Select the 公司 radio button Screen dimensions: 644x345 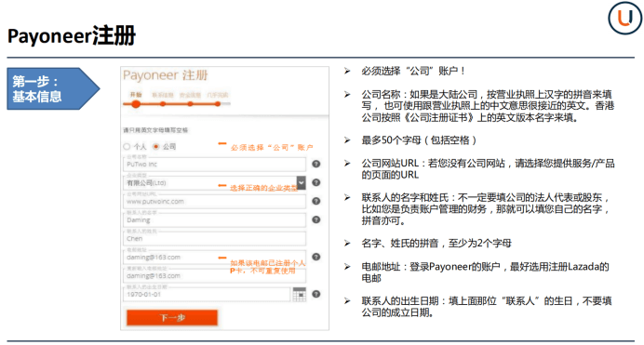tap(156, 146)
